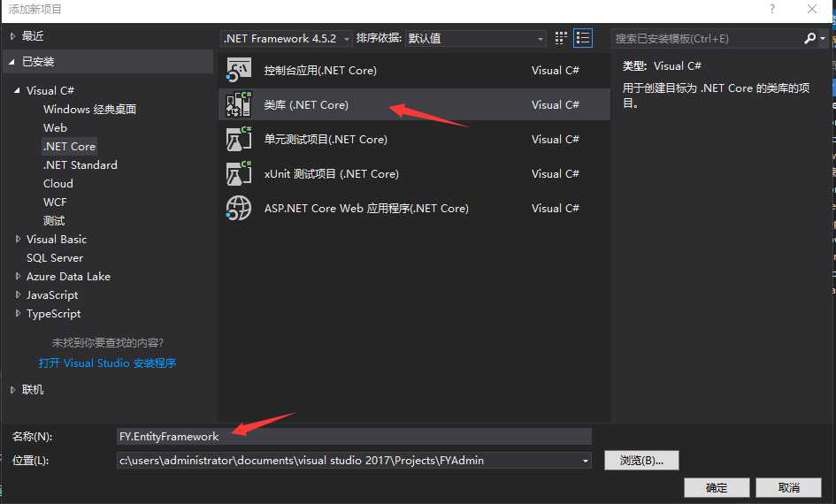Select the console app (.NET Core) template icon

tap(238, 71)
